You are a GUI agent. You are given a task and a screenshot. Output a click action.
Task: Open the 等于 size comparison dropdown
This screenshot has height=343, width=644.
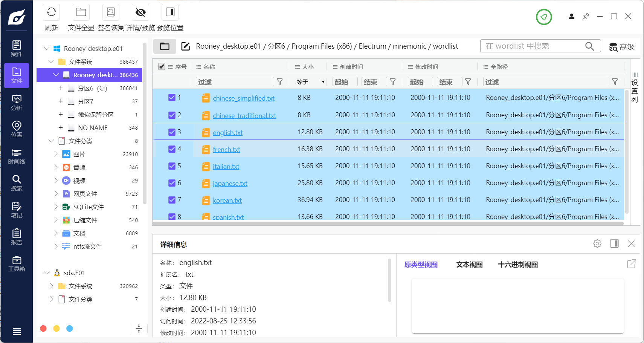coord(310,82)
